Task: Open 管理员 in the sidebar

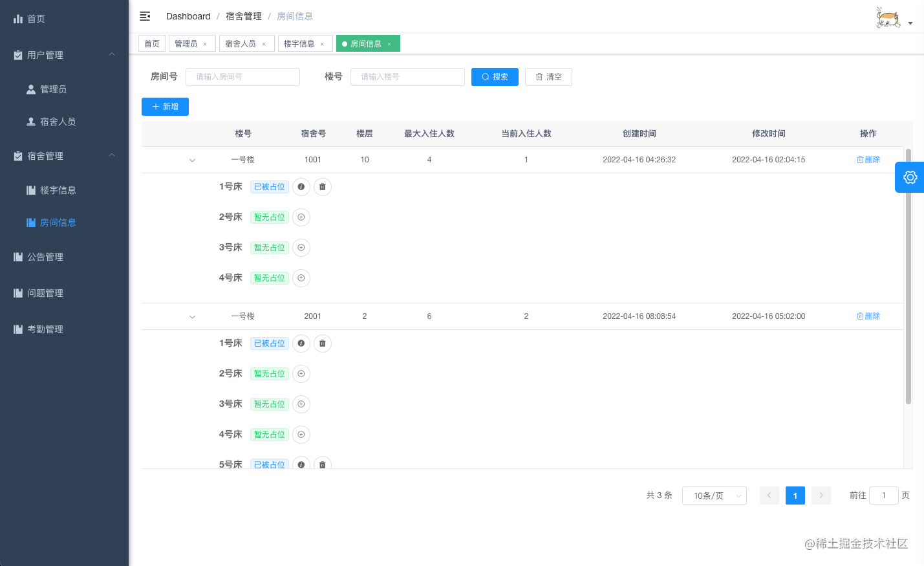Action: click(x=65, y=89)
